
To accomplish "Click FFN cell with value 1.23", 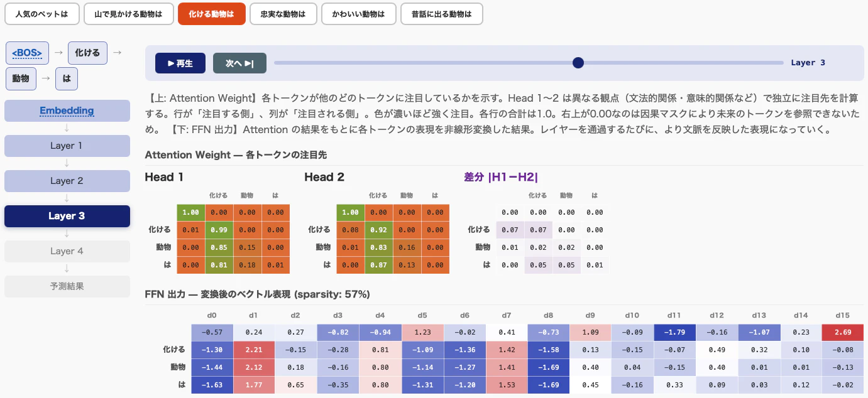I will pos(421,332).
